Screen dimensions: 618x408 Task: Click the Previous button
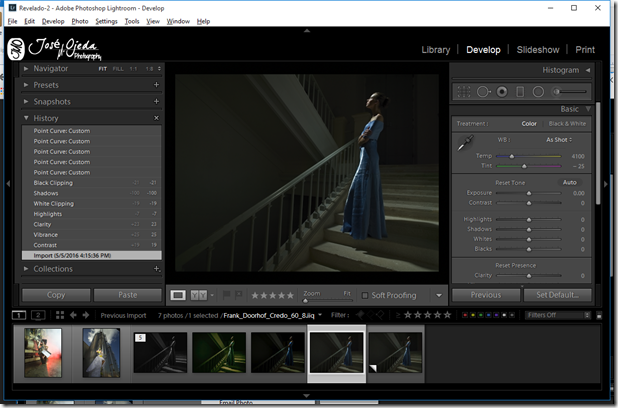tap(486, 295)
